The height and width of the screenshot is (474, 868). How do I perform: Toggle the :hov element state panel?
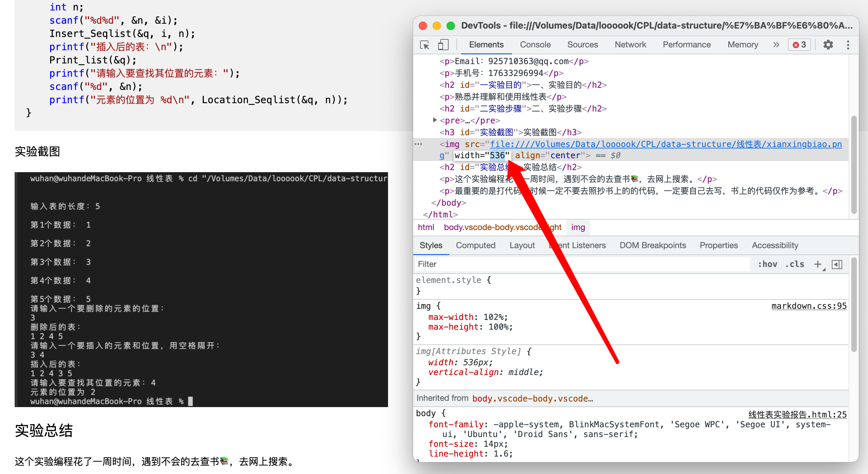pos(767,265)
